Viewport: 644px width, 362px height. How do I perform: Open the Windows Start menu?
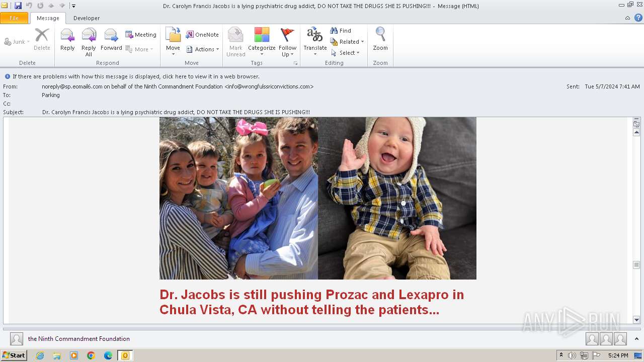(14, 355)
